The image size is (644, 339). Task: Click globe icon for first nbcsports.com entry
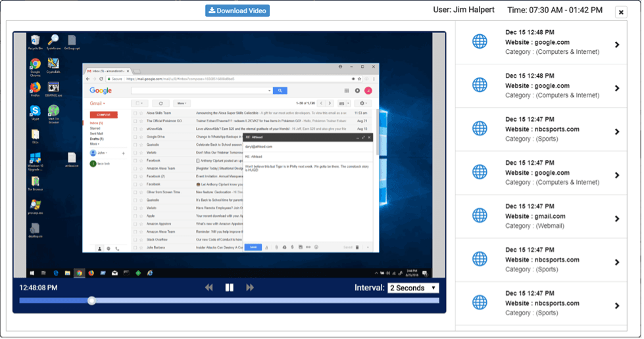pyautogui.click(x=480, y=129)
